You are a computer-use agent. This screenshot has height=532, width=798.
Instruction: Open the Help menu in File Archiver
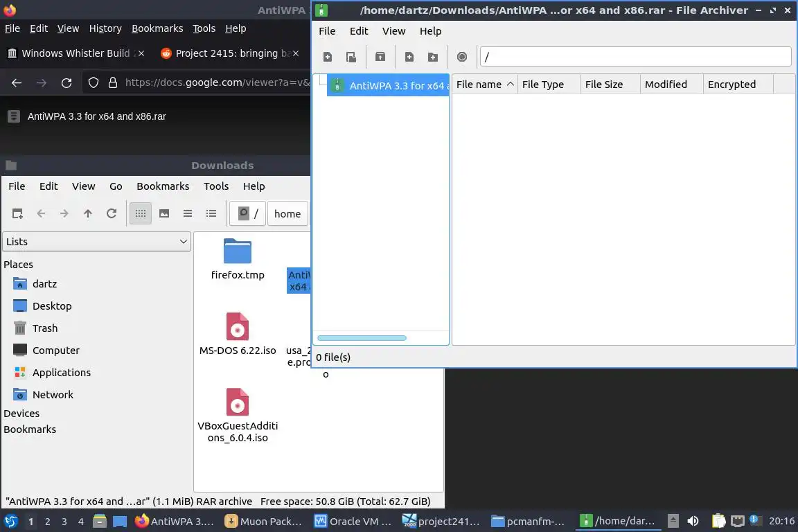click(431, 31)
